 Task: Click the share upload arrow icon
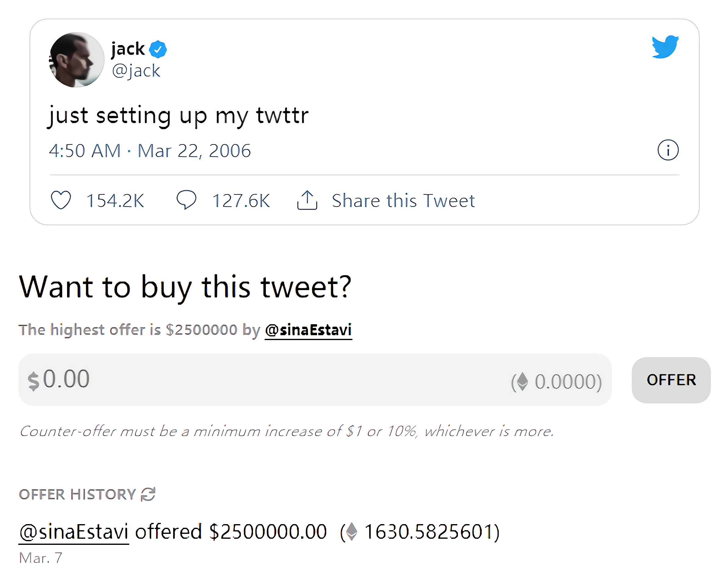[307, 200]
